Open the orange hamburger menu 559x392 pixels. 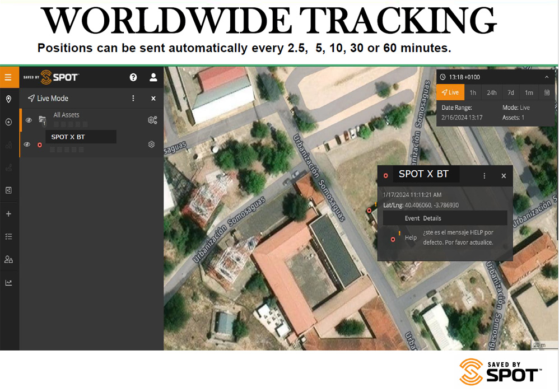8,77
